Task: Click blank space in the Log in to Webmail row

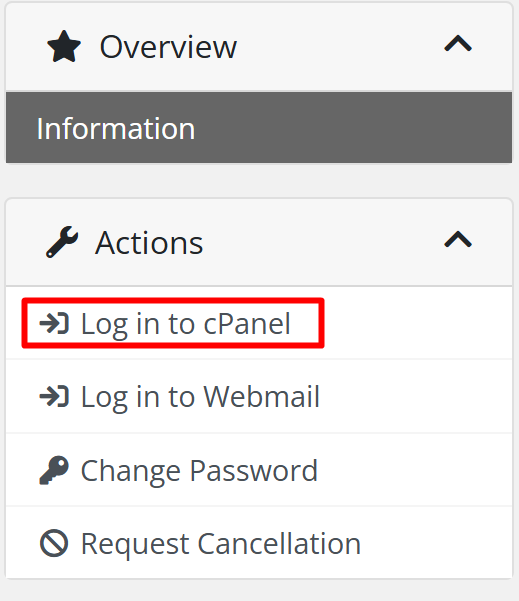Action: [416, 396]
